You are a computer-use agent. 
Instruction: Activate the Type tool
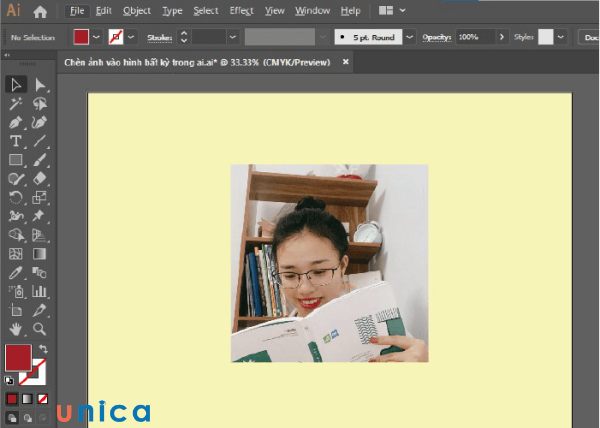(x=16, y=141)
